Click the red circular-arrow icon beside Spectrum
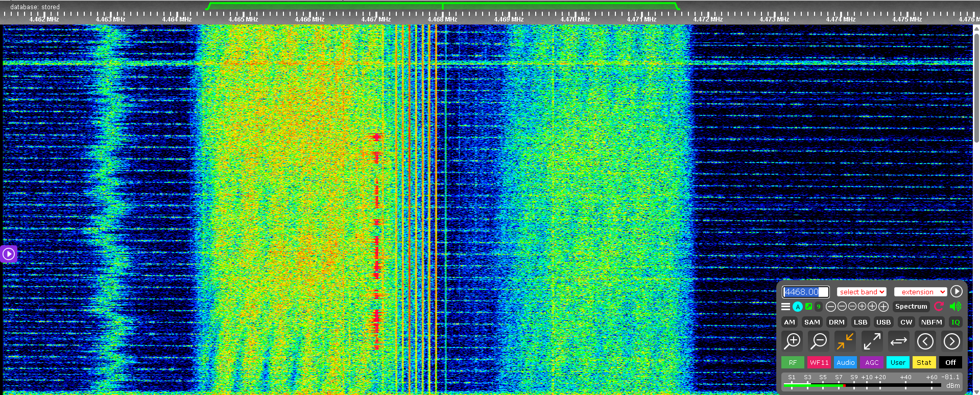Viewport: 980px width, 395px height. click(939, 307)
